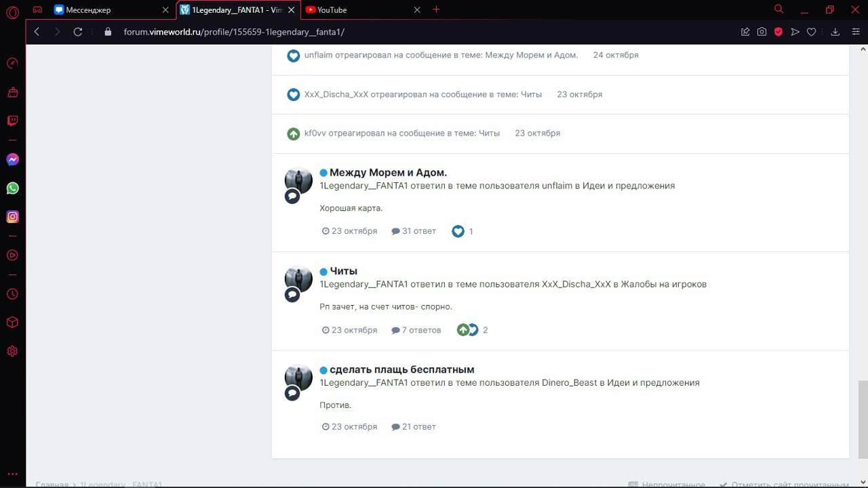The height and width of the screenshot is (488, 868).
Task: Click the ad blocker shield icon
Action: click(x=778, y=32)
